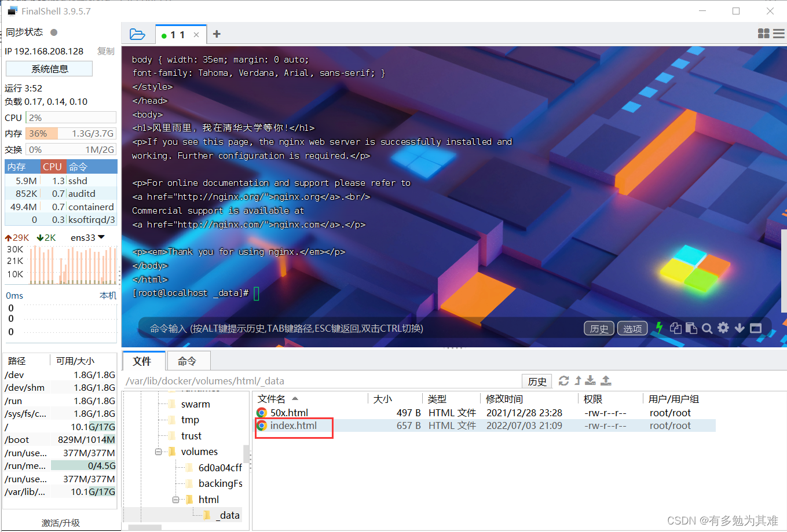
Task: Select the index.html file name
Action: click(x=294, y=425)
